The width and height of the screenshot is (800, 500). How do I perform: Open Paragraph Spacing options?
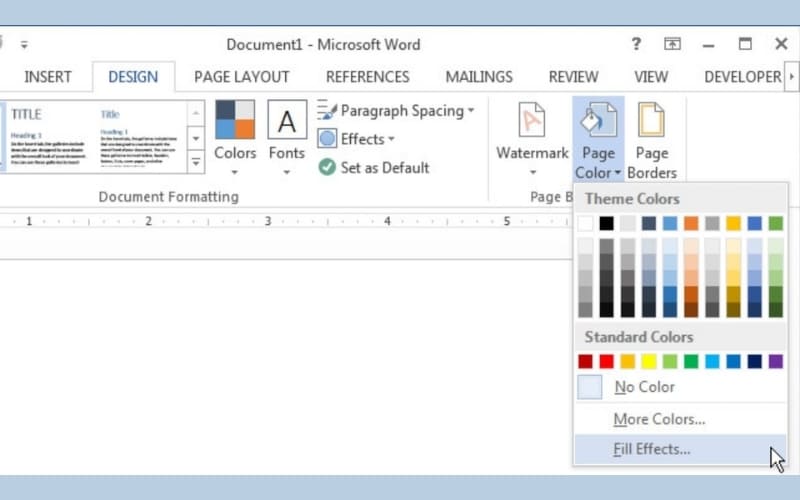click(396, 111)
